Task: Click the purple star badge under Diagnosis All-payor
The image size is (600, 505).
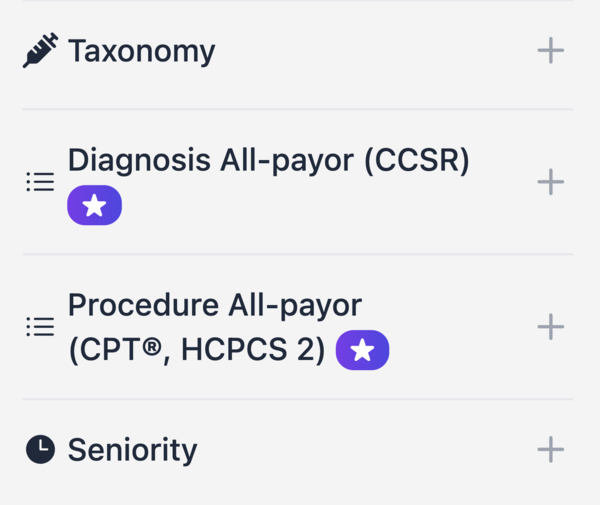Action: click(95, 205)
